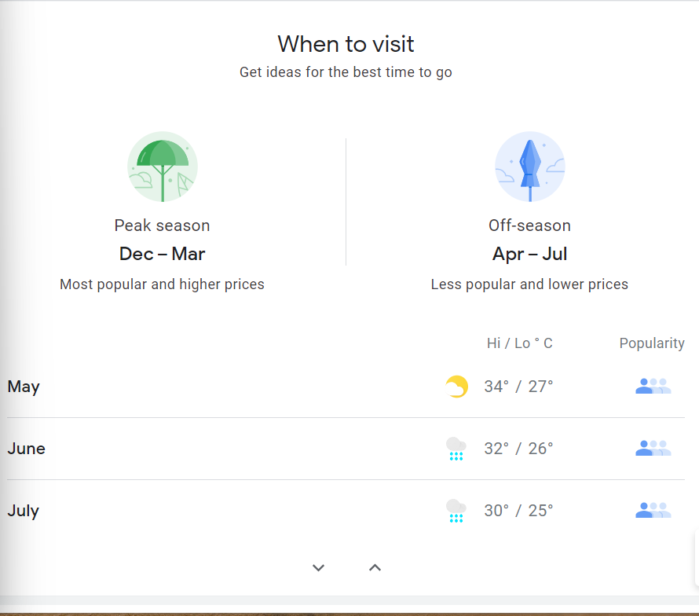Click the Apr – Jul off-season text
The width and height of the screenshot is (699, 616).
(529, 254)
